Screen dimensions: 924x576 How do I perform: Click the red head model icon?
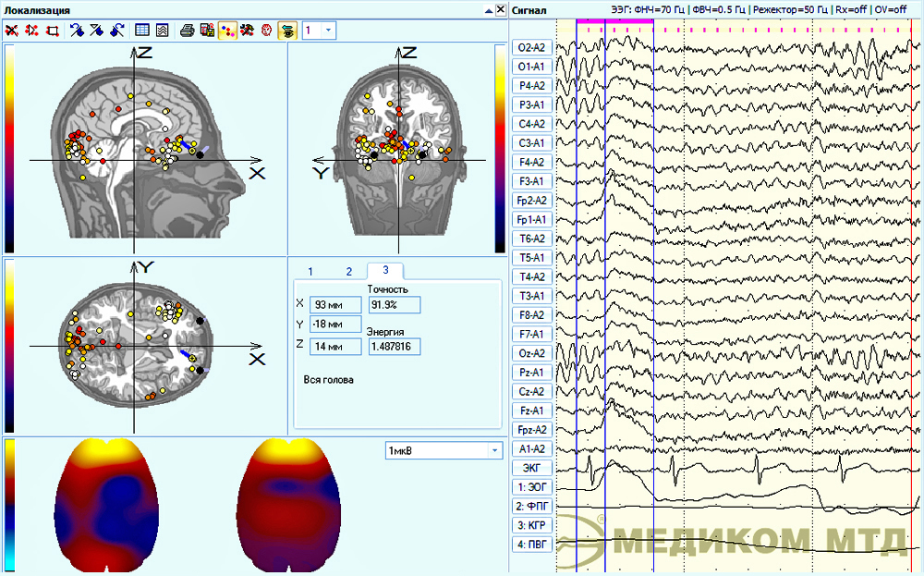(267, 31)
